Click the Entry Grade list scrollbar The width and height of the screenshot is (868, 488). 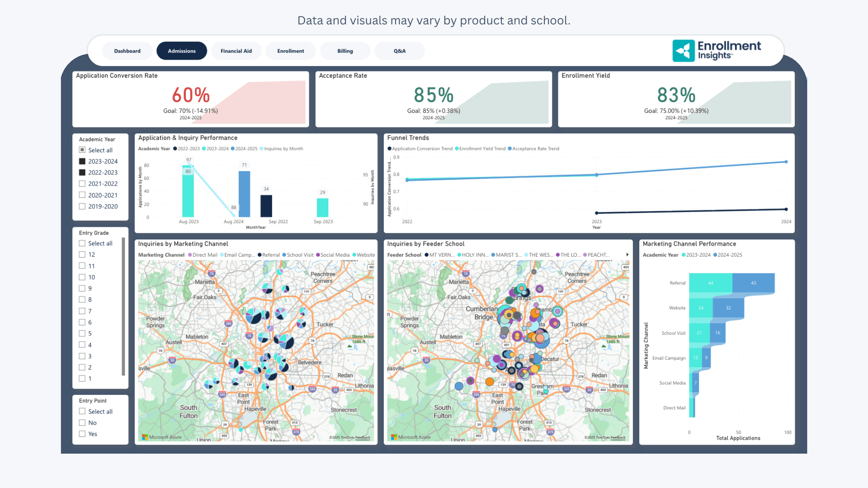pos(123,307)
